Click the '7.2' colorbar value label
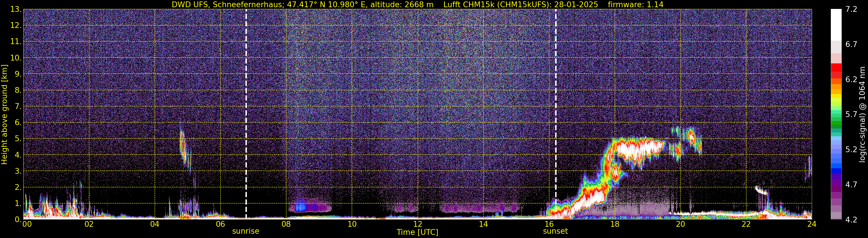868x238 pixels. click(851, 10)
